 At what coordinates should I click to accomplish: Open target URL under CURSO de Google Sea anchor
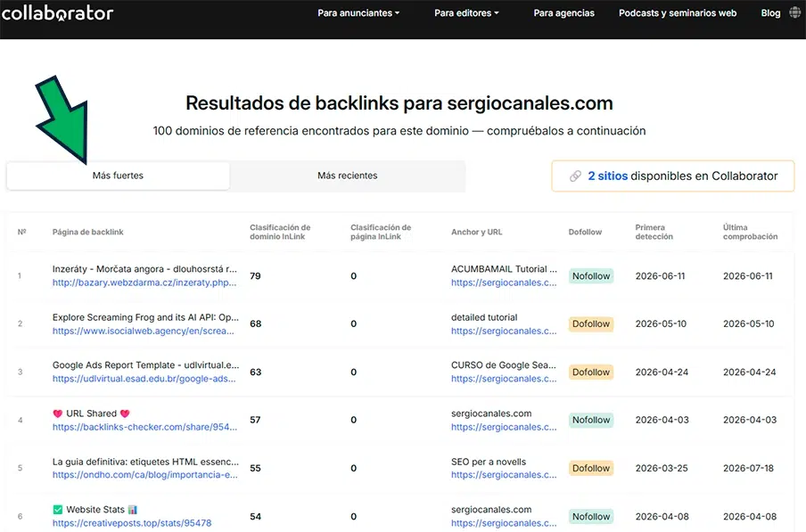504,379
